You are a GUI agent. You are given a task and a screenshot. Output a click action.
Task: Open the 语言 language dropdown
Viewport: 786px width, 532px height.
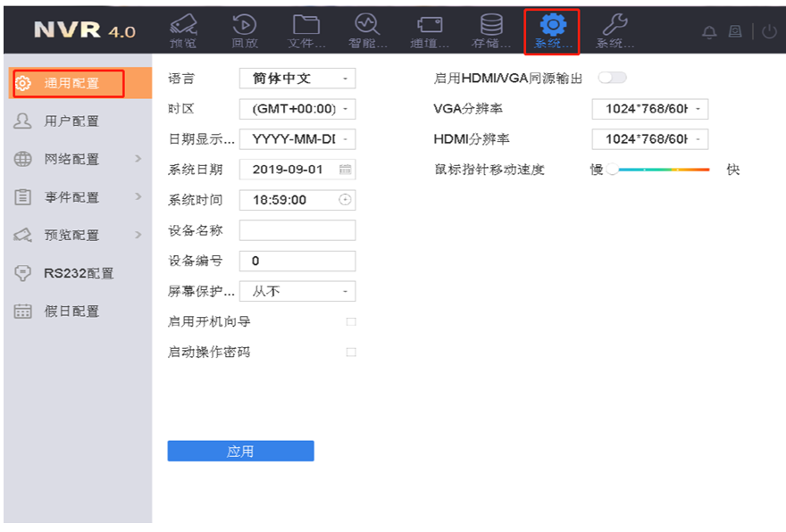coord(297,79)
